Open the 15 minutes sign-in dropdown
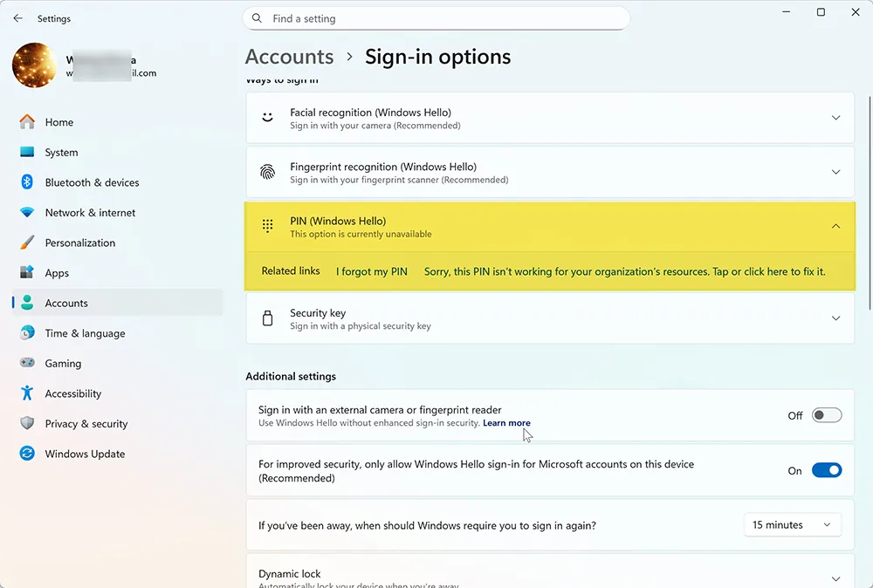The width and height of the screenshot is (873, 588). coord(792,525)
